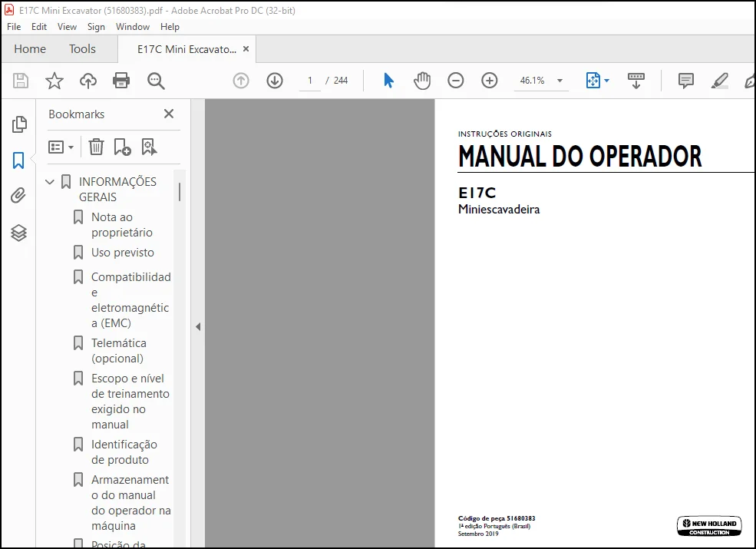Screen dimensions: 756x549
Task: Toggle the Bookmarks panel icon
Action: [18, 160]
